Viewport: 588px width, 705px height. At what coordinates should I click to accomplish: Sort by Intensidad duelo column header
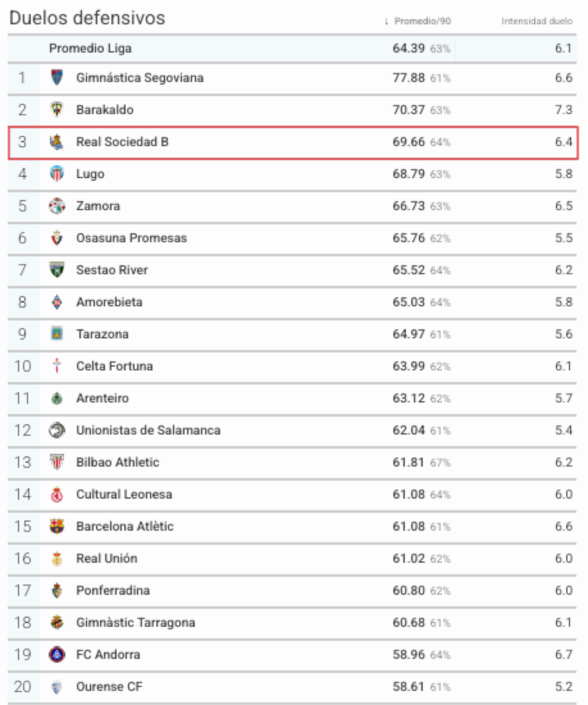[x=537, y=21]
